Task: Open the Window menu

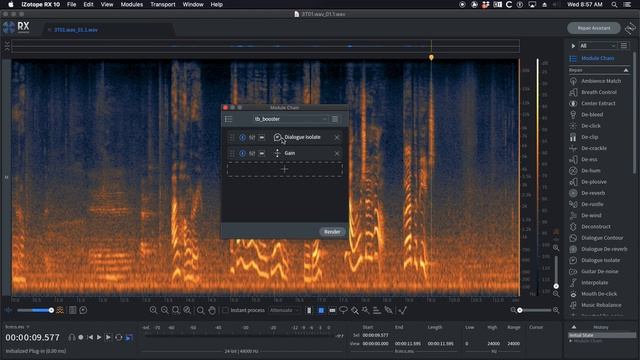Action: point(193,4)
